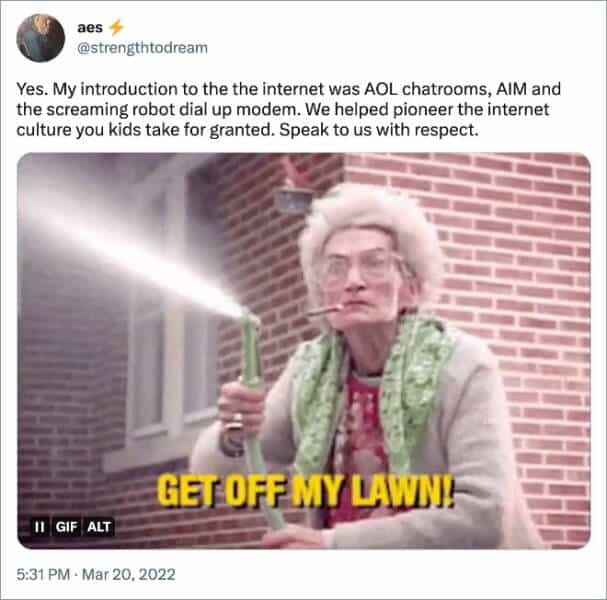Image resolution: width=607 pixels, height=600 pixels.
Task: Open the @strengthtodream handle link
Action: (x=142, y=48)
